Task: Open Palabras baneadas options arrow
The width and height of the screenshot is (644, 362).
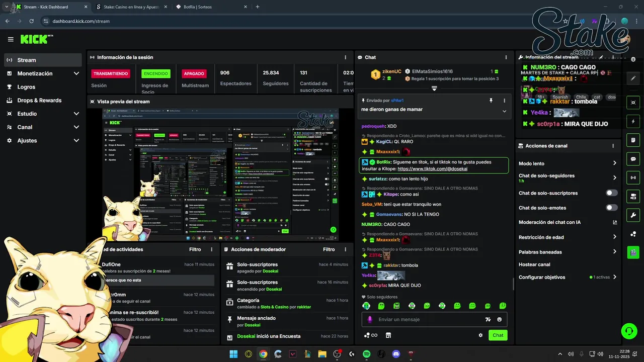Action: (614, 252)
